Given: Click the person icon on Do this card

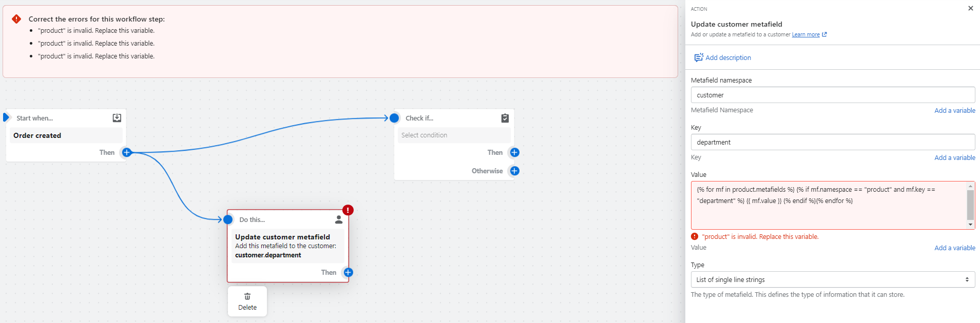Looking at the screenshot, I should tap(339, 219).
